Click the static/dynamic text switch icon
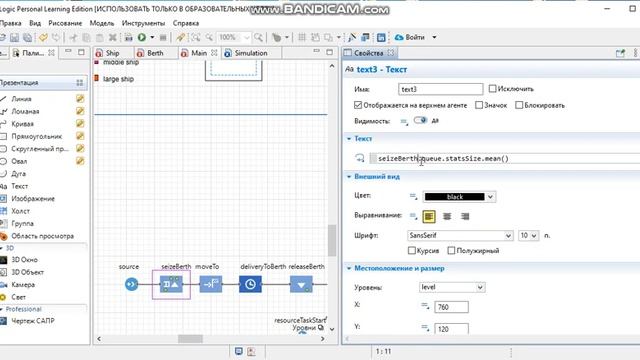The image size is (640, 360). 360,158
